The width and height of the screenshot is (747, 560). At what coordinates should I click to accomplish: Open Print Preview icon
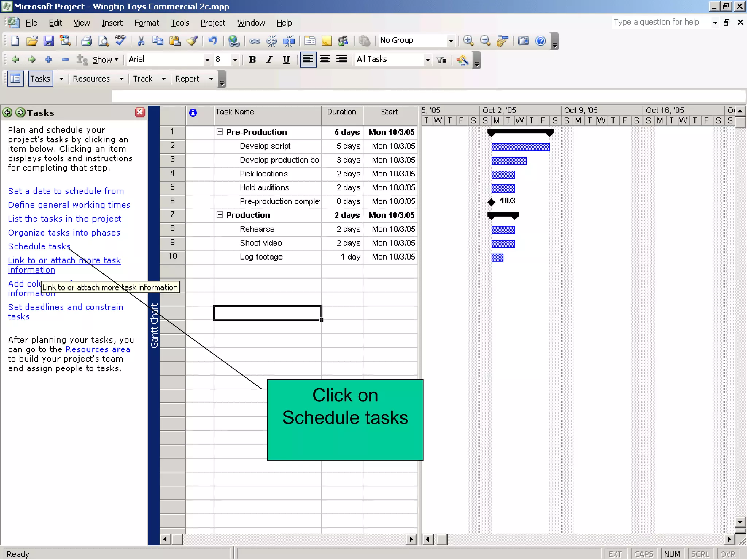tap(104, 41)
